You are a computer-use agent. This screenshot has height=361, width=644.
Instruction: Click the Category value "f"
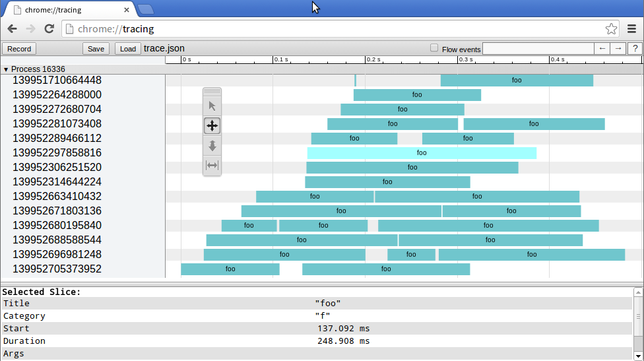pos(323,316)
